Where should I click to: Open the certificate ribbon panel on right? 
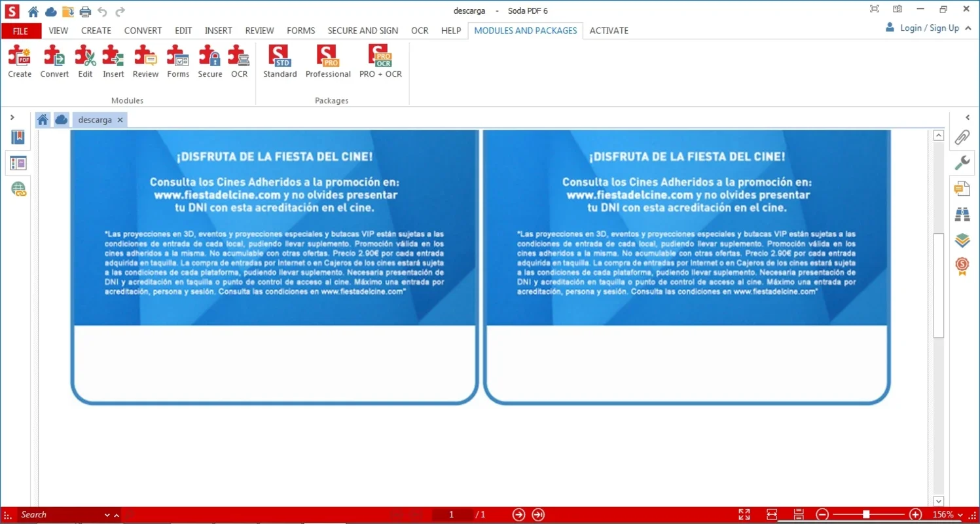(x=962, y=266)
